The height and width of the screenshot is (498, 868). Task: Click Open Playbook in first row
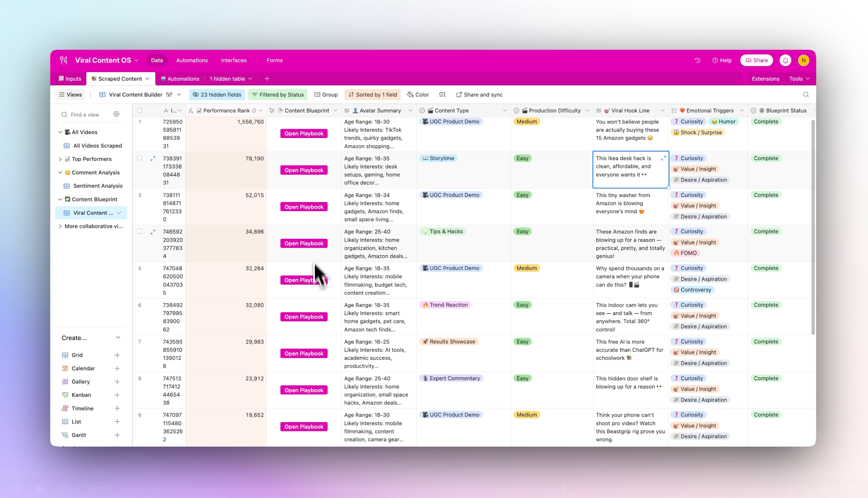[304, 133]
